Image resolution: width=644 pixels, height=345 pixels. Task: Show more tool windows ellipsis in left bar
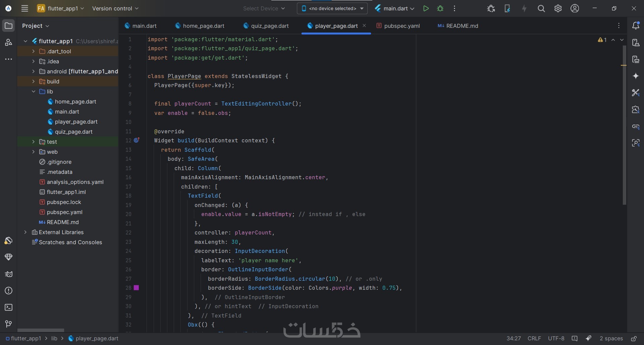(x=8, y=59)
